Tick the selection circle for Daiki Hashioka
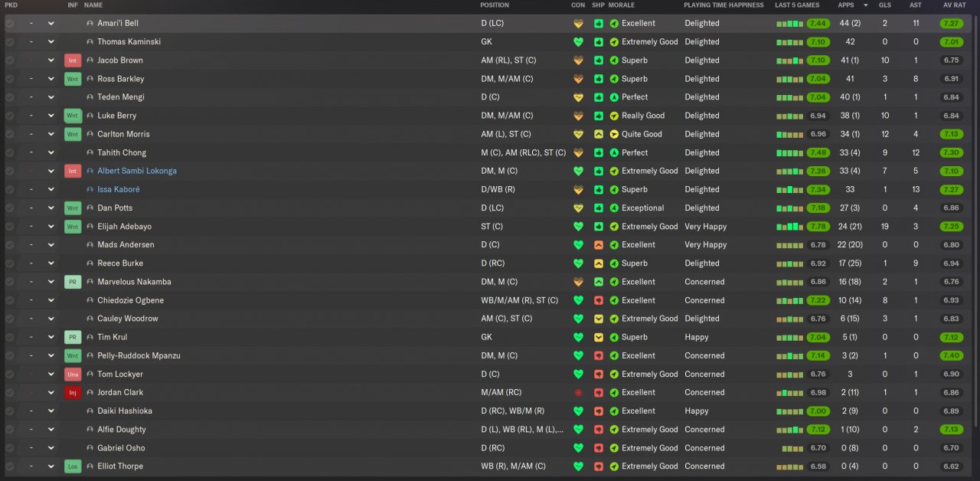This screenshot has width=980, height=481. click(x=9, y=411)
